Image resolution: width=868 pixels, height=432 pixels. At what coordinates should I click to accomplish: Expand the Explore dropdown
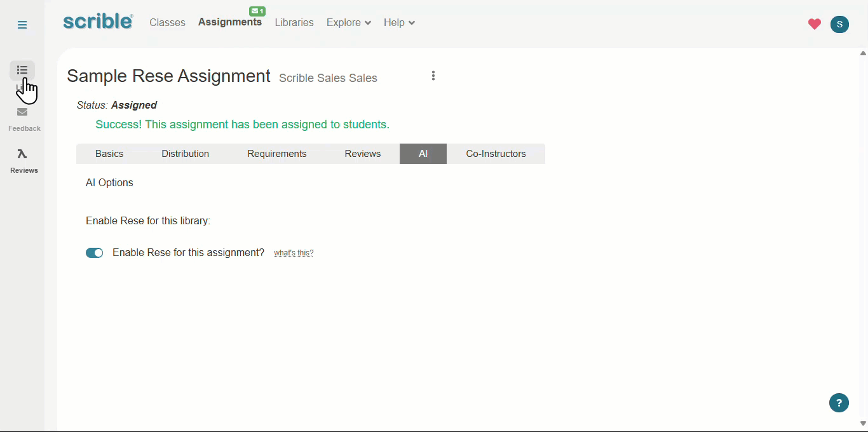click(348, 23)
